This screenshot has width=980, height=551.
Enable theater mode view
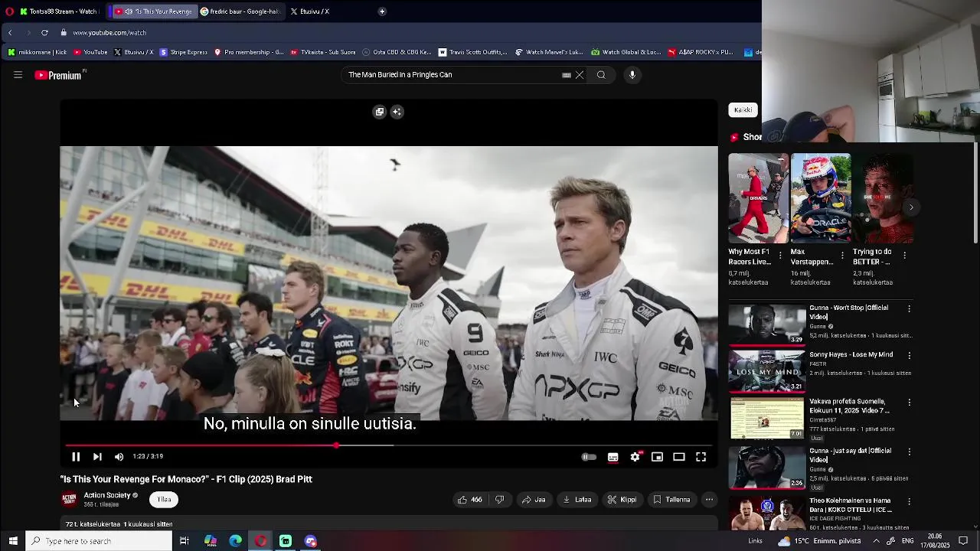[679, 457]
